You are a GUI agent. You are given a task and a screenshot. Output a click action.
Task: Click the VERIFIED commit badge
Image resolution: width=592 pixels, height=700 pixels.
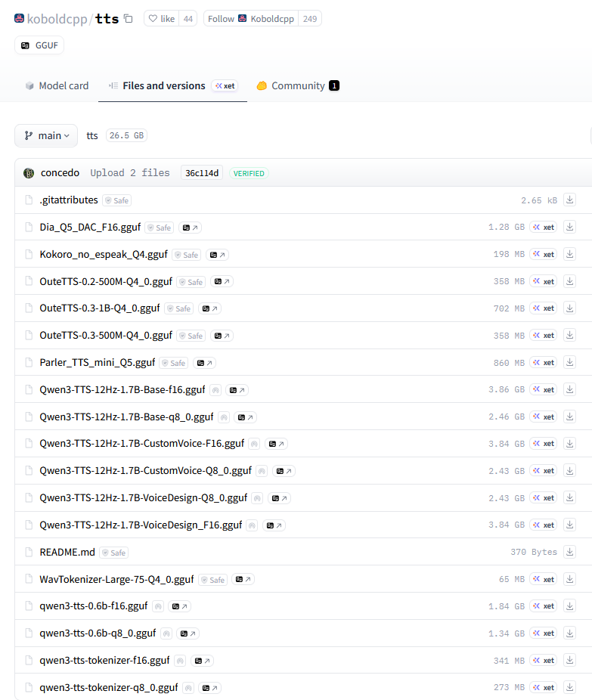pos(249,173)
